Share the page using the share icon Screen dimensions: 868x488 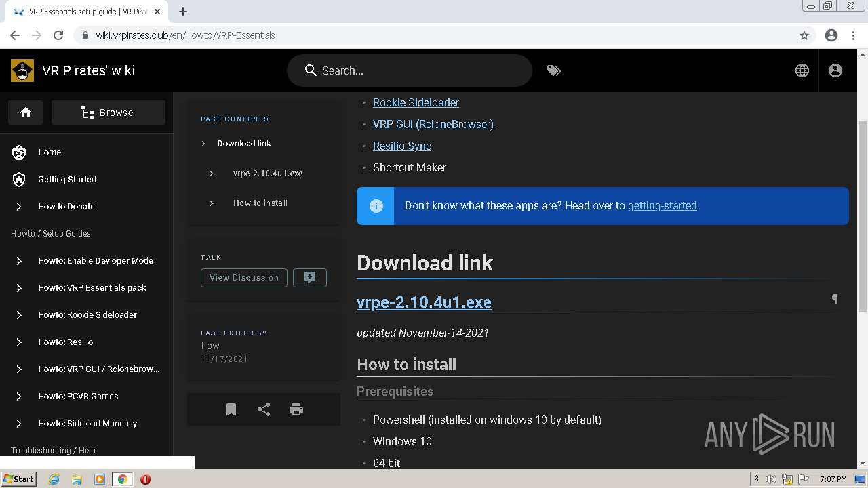pos(264,409)
